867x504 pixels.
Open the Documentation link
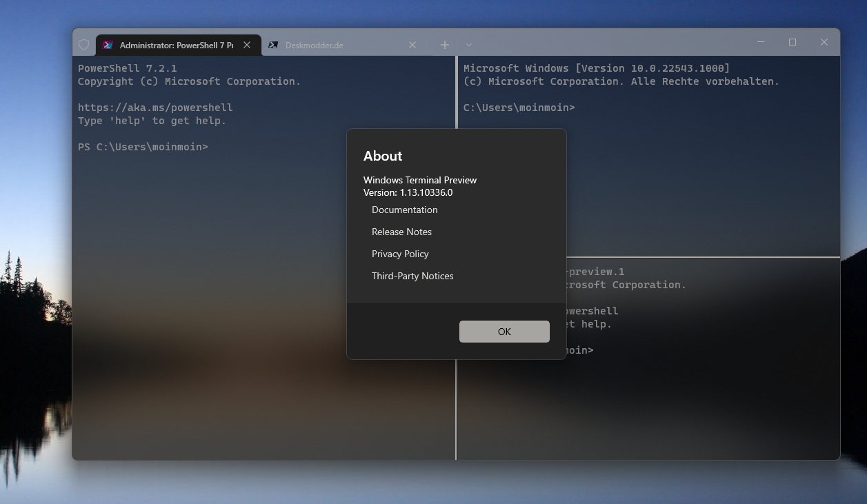(x=405, y=210)
